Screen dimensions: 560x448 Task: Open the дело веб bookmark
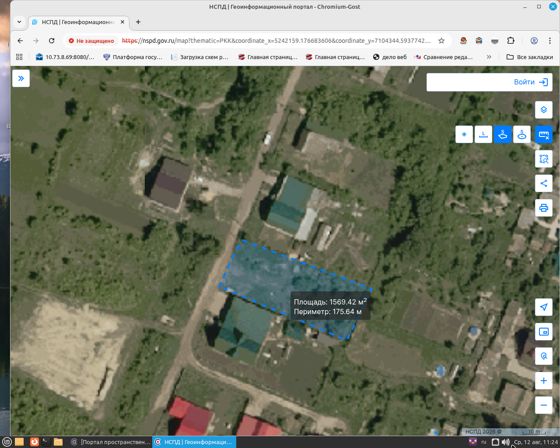click(x=390, y=57)
